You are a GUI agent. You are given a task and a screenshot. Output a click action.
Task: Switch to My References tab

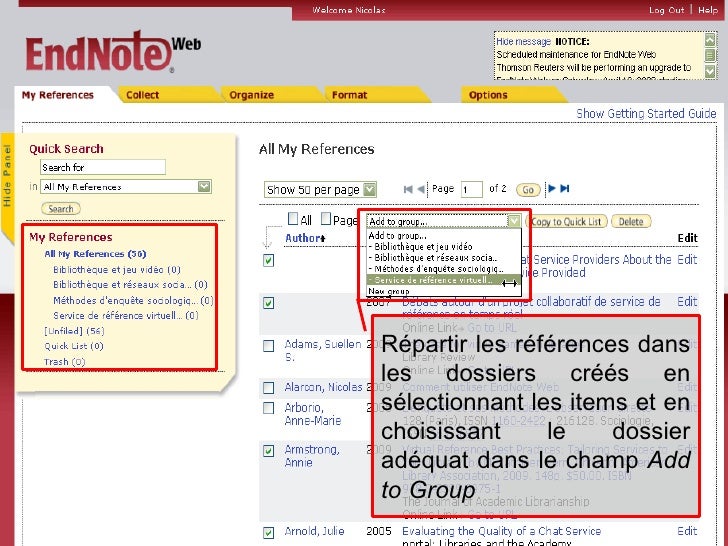tap(58, 95)
